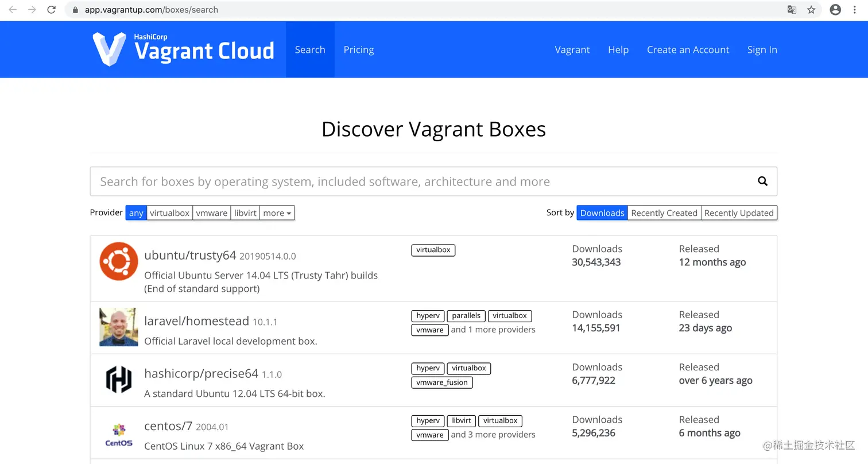Sort by Recently Created
This screenshot has height=464, width=868.
tap(664, 213)
